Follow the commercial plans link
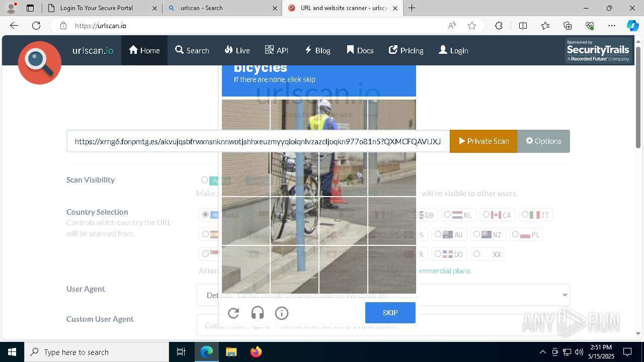644x362 pixels. (441, 271)
